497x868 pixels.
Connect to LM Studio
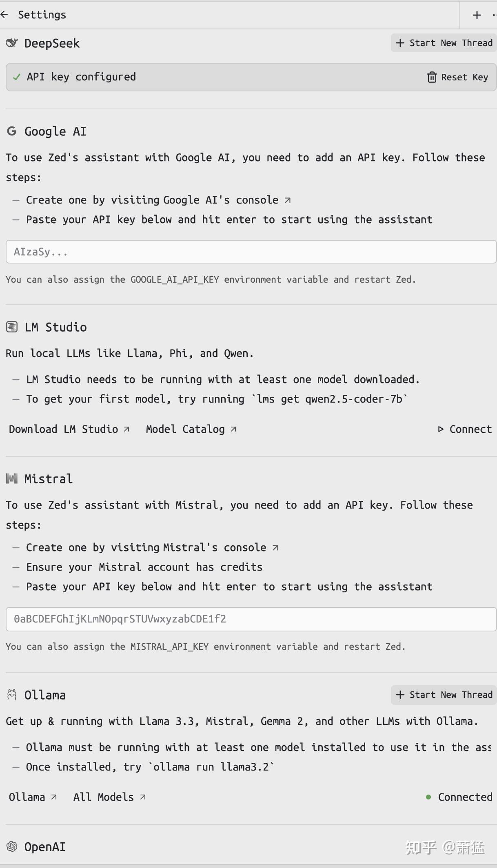tap(465, 429)
